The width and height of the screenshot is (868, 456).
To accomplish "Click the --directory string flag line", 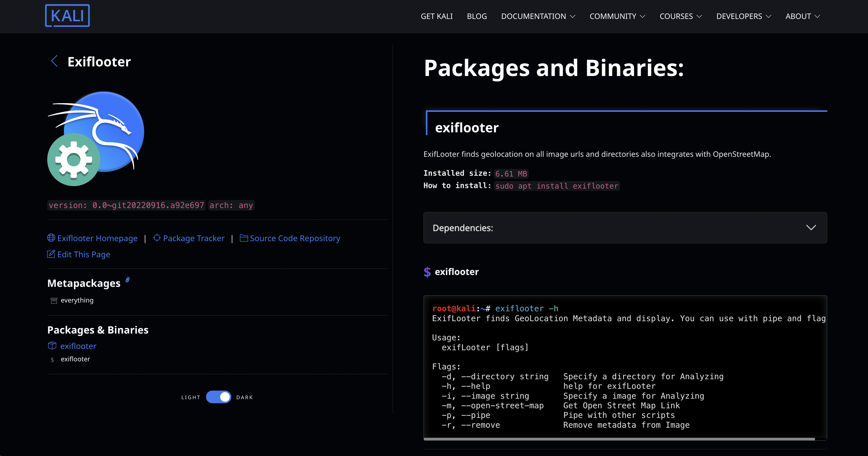I will [582, 376].
